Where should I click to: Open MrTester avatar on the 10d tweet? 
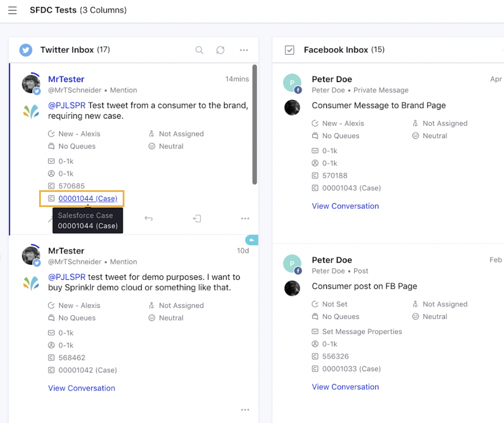click(31, 255)
